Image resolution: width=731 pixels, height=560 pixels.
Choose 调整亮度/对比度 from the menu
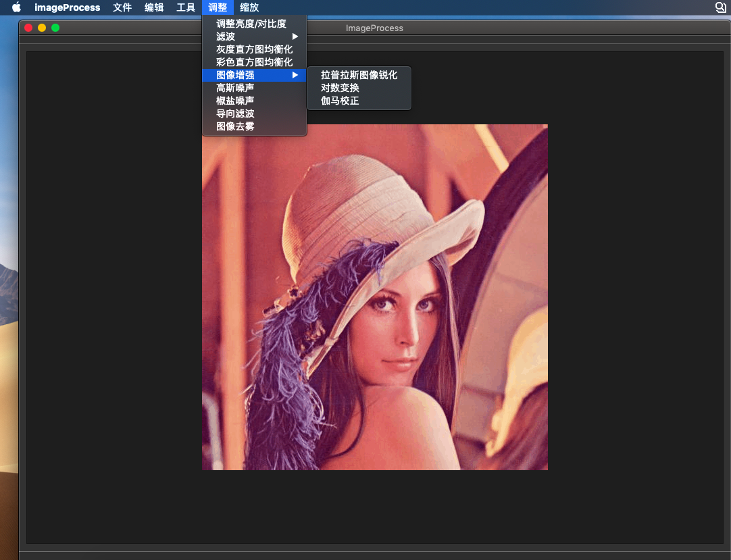point(255,24)
